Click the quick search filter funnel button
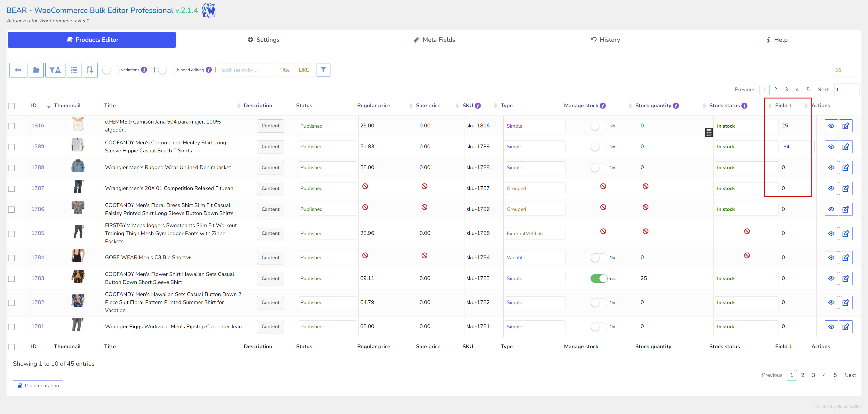Viewport: 868px width, 414px height. click(323, 70)
